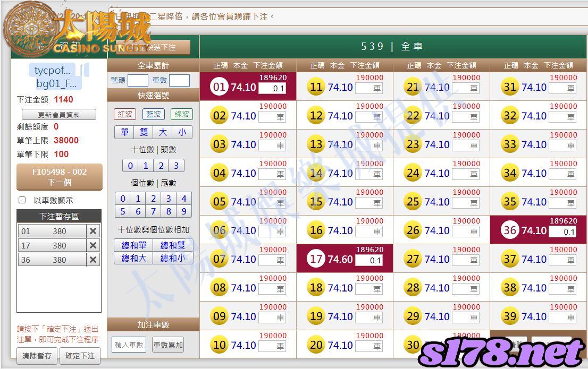Select number ball 38
This screenshot has width=588, height=369.
(510, 288)
